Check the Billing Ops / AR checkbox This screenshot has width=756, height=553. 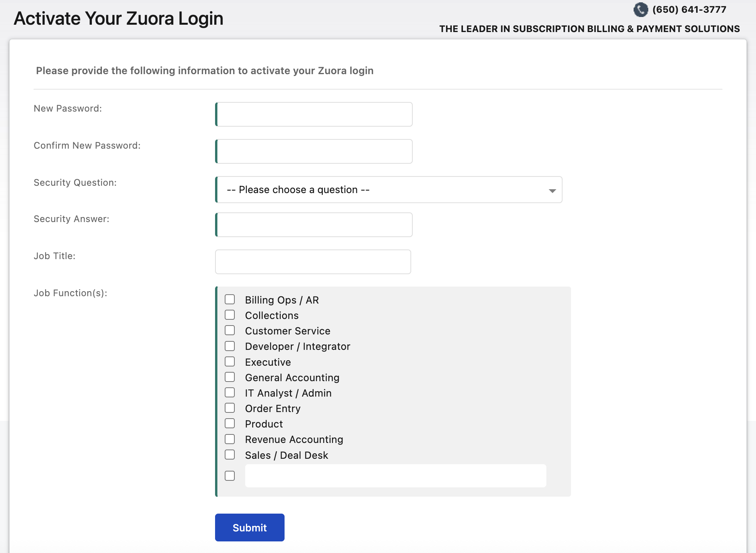pyautogui.click(x=230, y=300)
